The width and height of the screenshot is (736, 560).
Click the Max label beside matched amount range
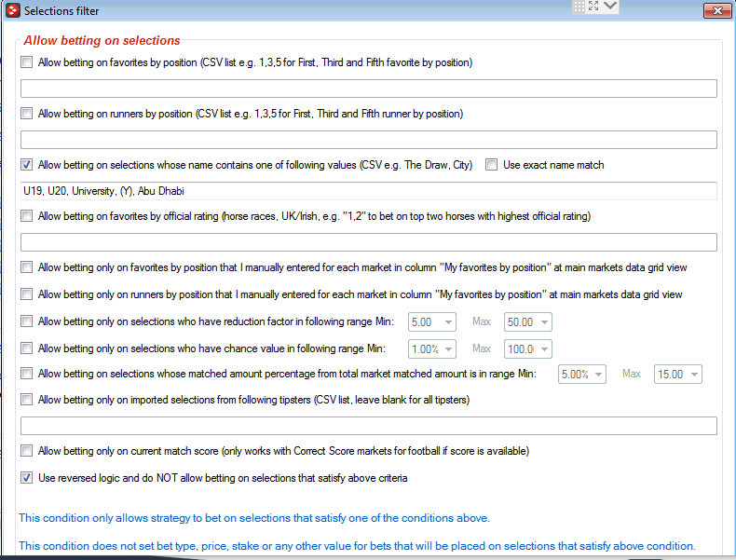632,374
